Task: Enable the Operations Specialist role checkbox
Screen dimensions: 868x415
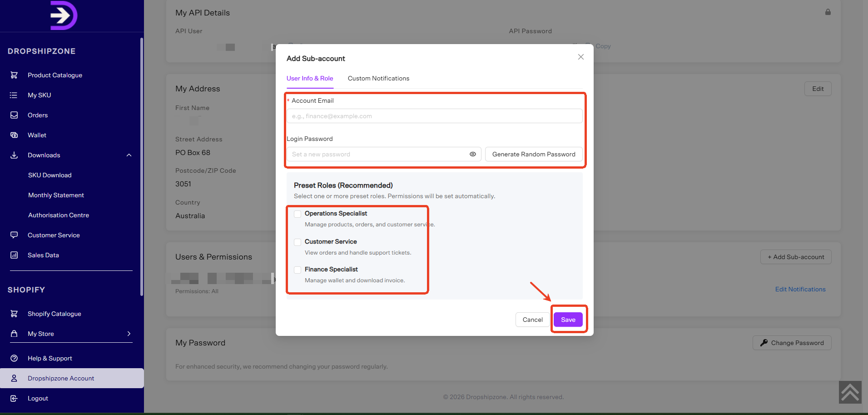Action: pyautogui.click(x=298, y=214)
